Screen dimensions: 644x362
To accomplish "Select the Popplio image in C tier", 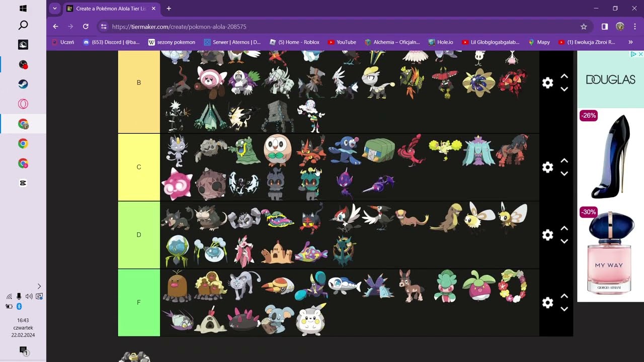I will point(345,150).
